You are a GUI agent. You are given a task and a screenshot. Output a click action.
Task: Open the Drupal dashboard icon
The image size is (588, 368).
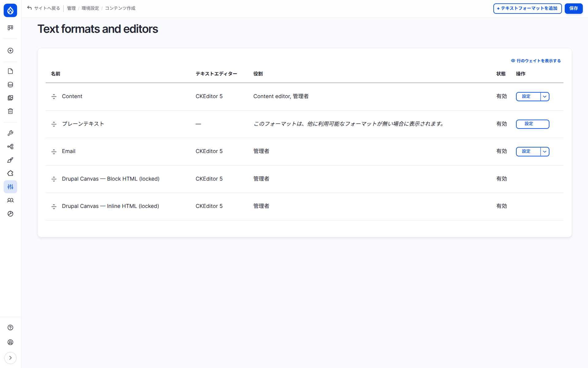tap(10, 28)
